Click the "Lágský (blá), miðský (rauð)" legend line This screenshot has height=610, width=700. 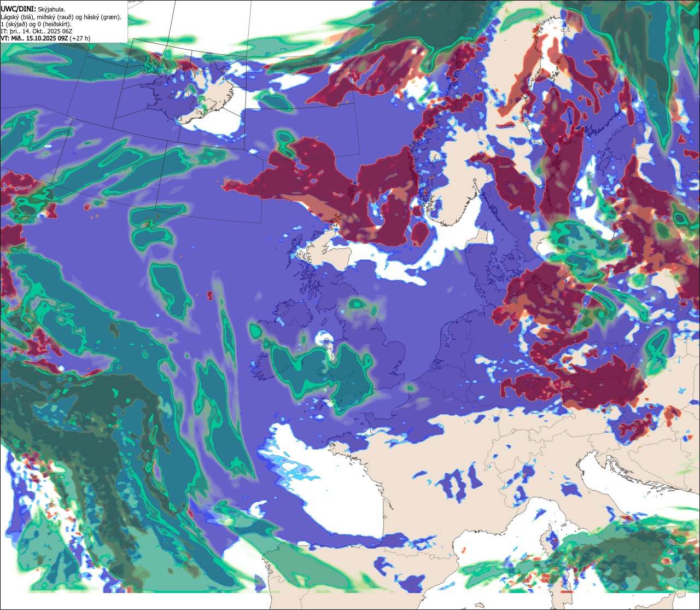[61, 17]
